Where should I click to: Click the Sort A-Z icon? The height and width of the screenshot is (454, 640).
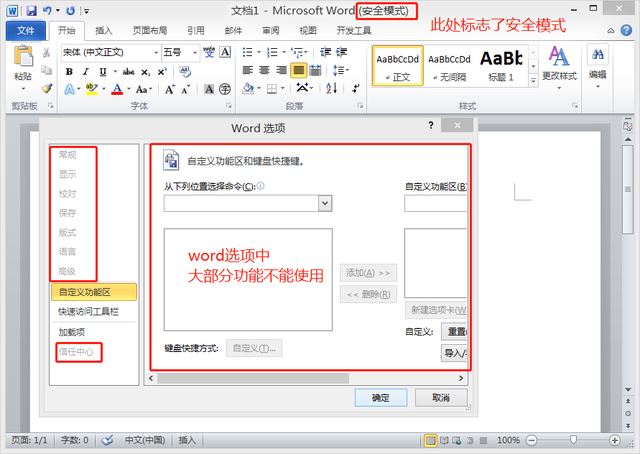(331, 88)
